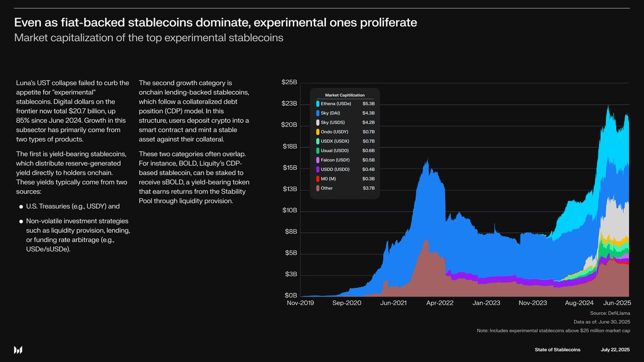Viewport: 644px width, 362px height.
Task: Click the 'Nov-2019' x-axis label
Action: tap(301, 303)
